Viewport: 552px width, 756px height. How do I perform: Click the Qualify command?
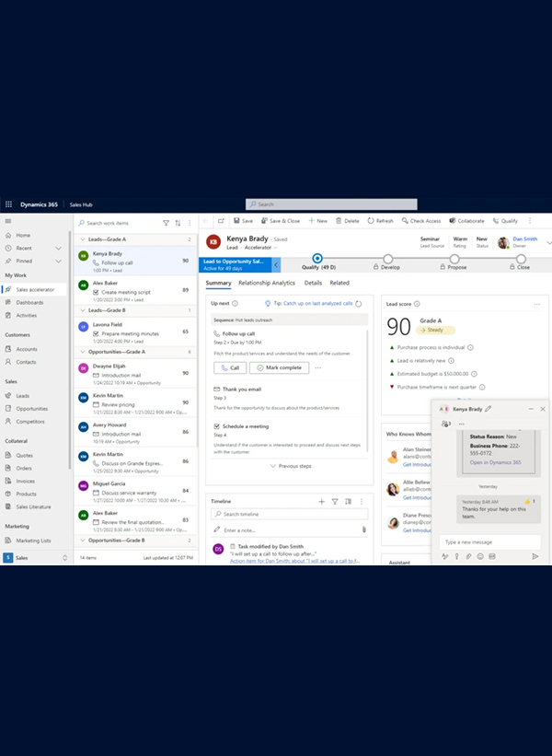click(505, 221)
